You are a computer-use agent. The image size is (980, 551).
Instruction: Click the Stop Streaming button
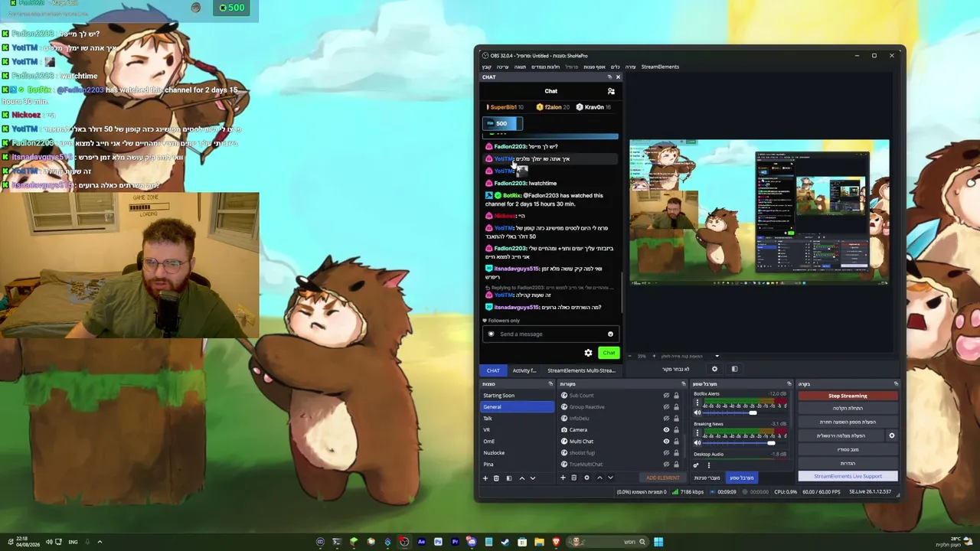(x=848, y=396)
